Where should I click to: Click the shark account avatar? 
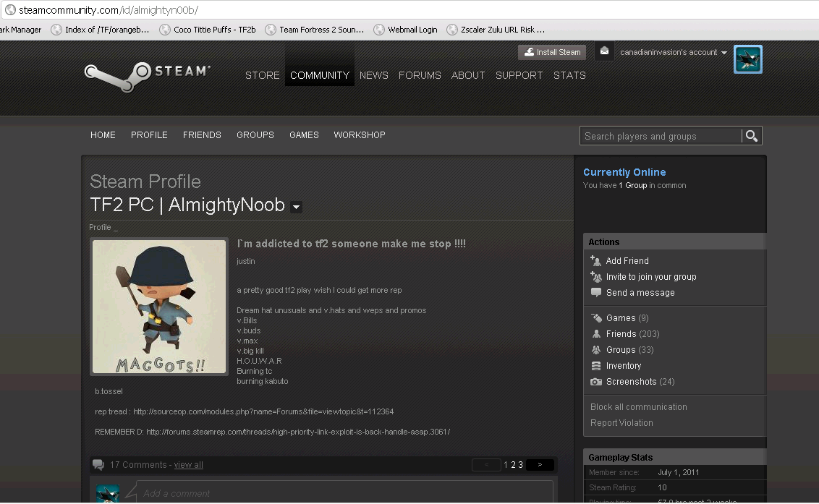coord(747,59)
